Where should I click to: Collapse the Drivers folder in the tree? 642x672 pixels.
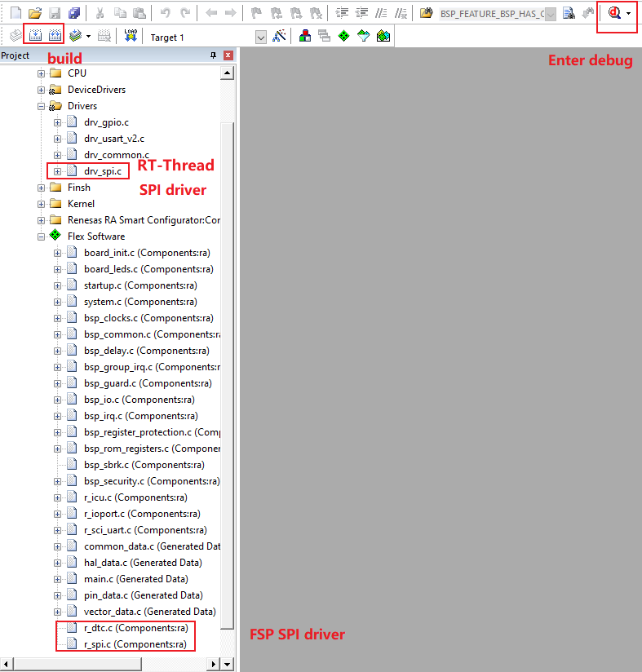[41, 106]
